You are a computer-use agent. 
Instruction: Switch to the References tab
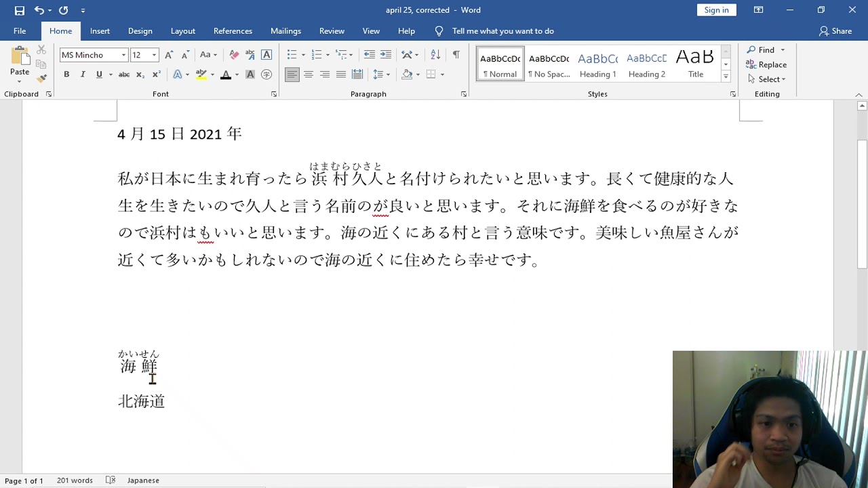click(x=233, y=31)
